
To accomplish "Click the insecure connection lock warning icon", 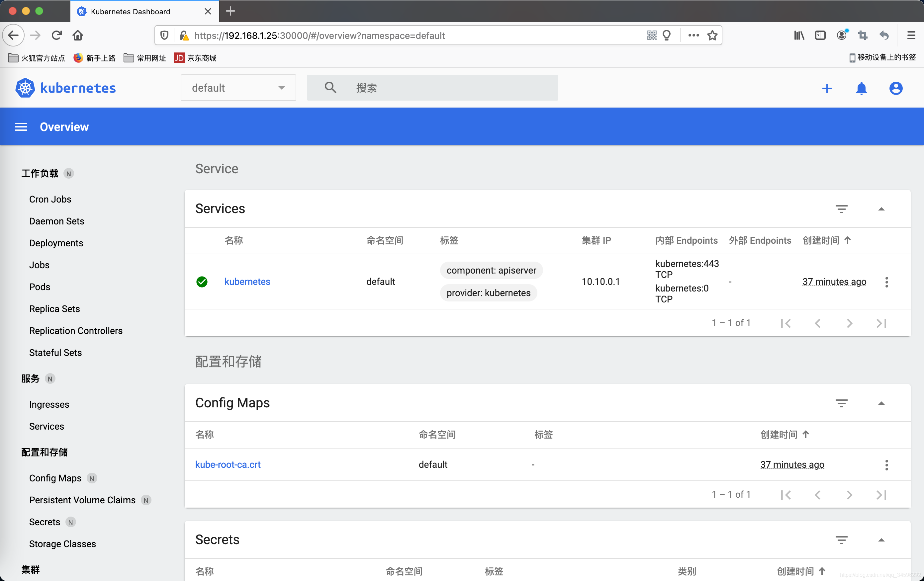I will 184,35.
